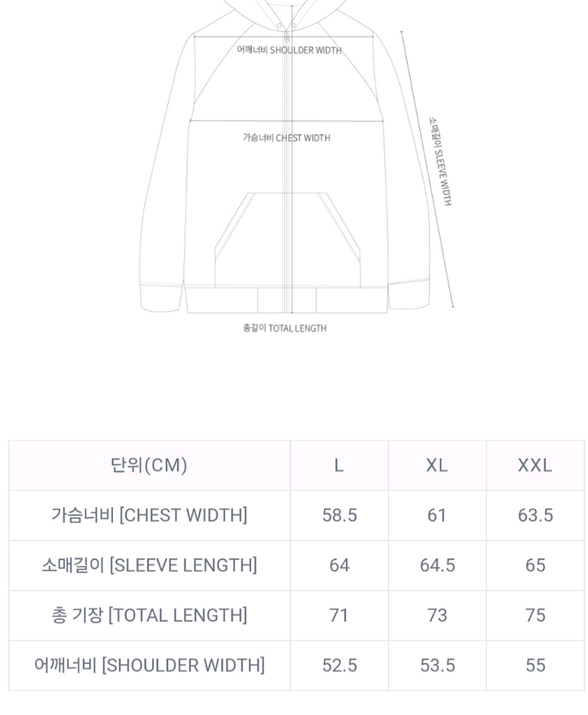Click the CHEST WIDTH row label in table

tap(149, 515)
